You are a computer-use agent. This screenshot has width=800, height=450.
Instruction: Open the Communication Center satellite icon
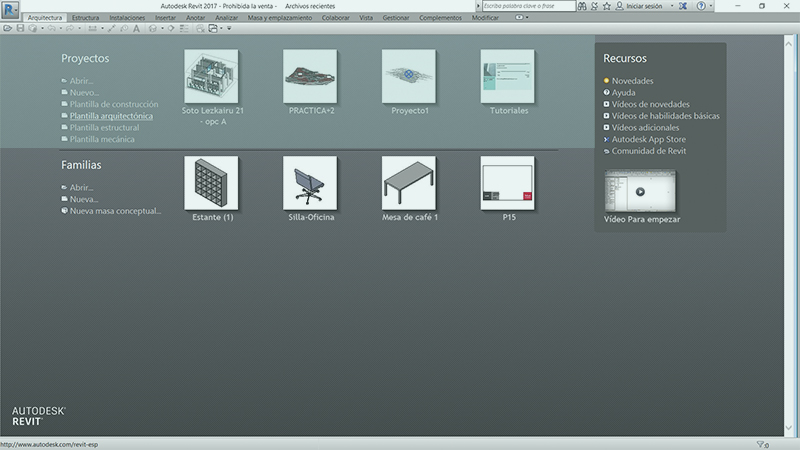(x=594, y=6)
